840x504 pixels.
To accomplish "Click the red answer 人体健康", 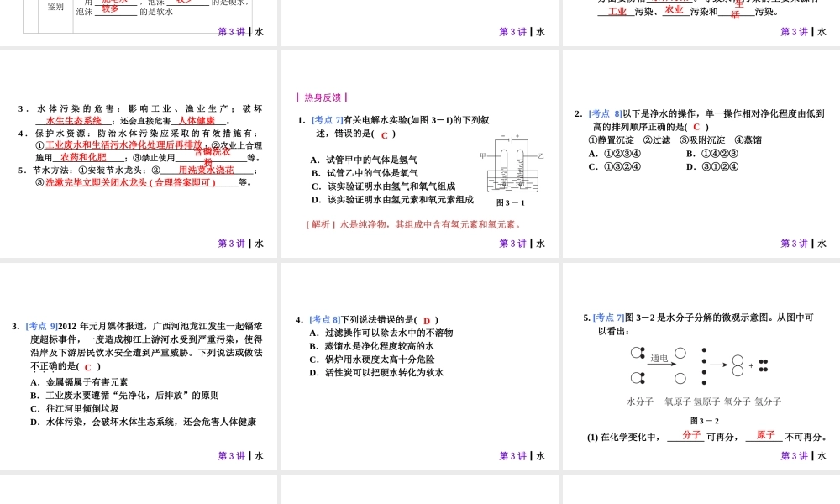I will click(197, 121).
